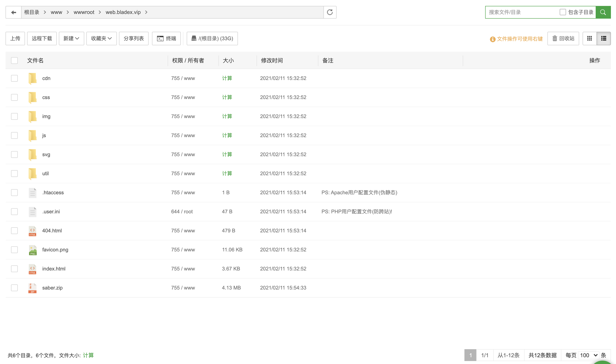Focus the 搜索文件/目录 search field
Image resolution: width=616 pixels, height=364 pixels.
click(522, 12)
